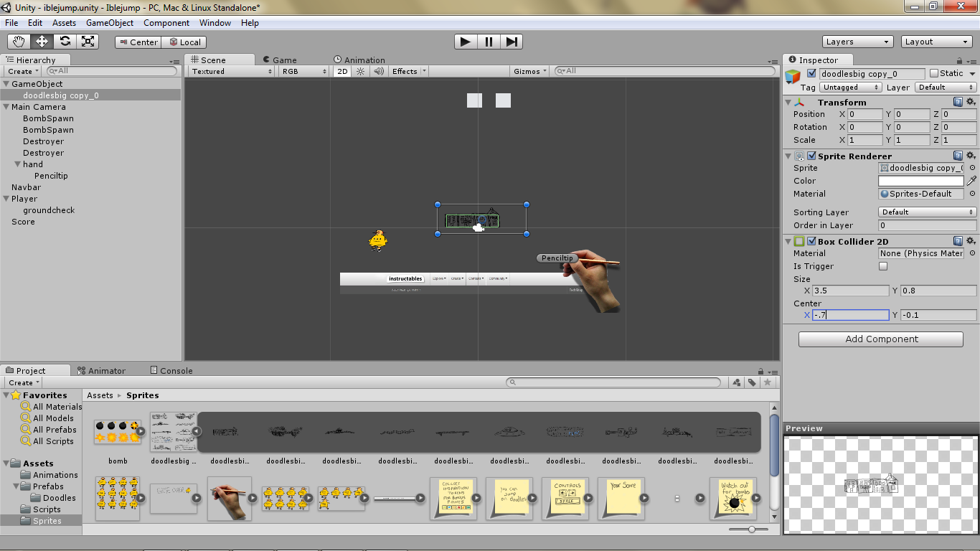
Task: Uncheck the doodlesbig copy_0 active checkbox
Action: 811,73
